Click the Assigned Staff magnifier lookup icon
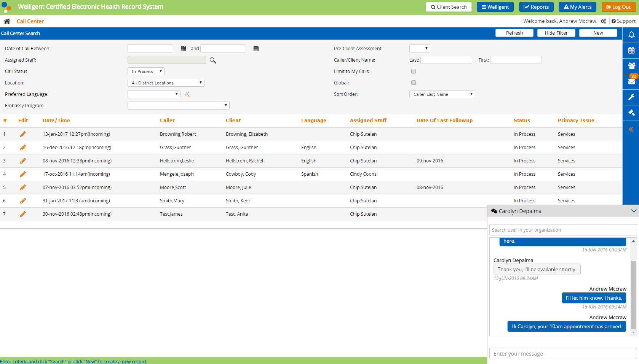The height and width of the screenshot is (364, 639). (x=213, y=60)
